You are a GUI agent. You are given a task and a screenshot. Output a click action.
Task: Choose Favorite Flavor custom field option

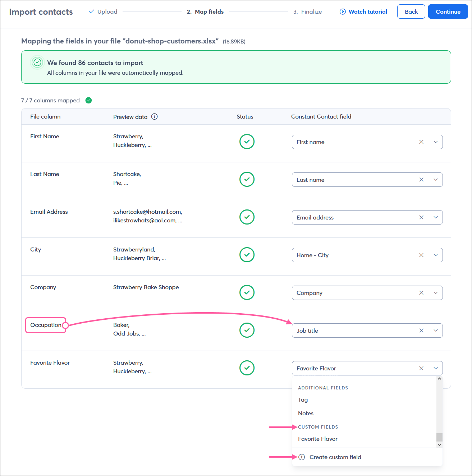coord(364,439)
